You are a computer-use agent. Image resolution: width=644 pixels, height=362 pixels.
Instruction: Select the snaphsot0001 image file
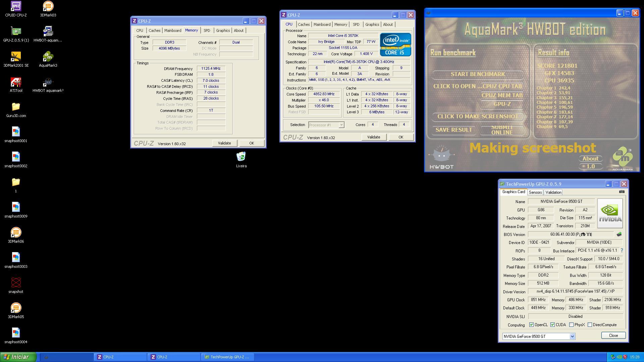16,135
